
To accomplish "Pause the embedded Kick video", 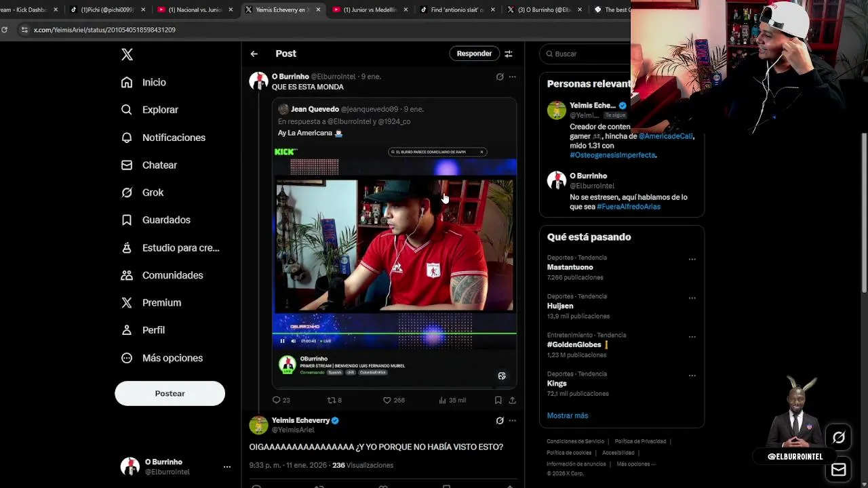I will [x=283, y=341].
